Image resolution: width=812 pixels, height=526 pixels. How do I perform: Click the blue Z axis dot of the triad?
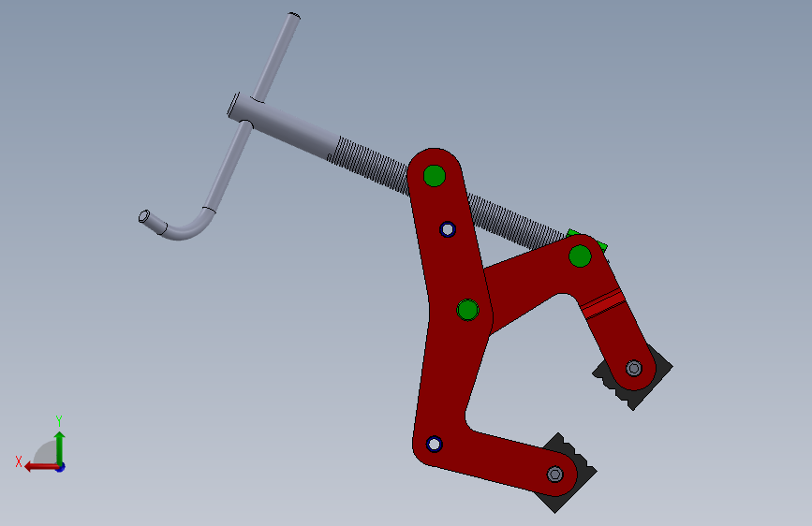[x=61, y=467]
